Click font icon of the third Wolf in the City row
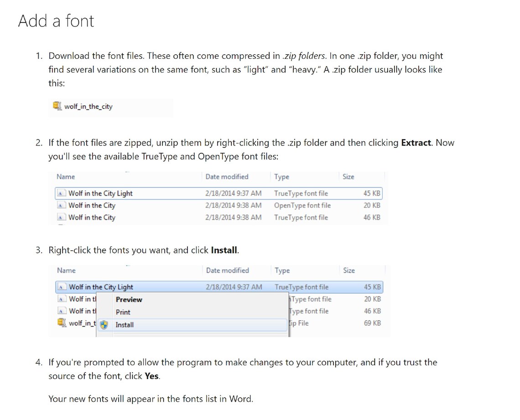This screenshot has height=420, width=520. pyautogui.click(x=61, y=218)
